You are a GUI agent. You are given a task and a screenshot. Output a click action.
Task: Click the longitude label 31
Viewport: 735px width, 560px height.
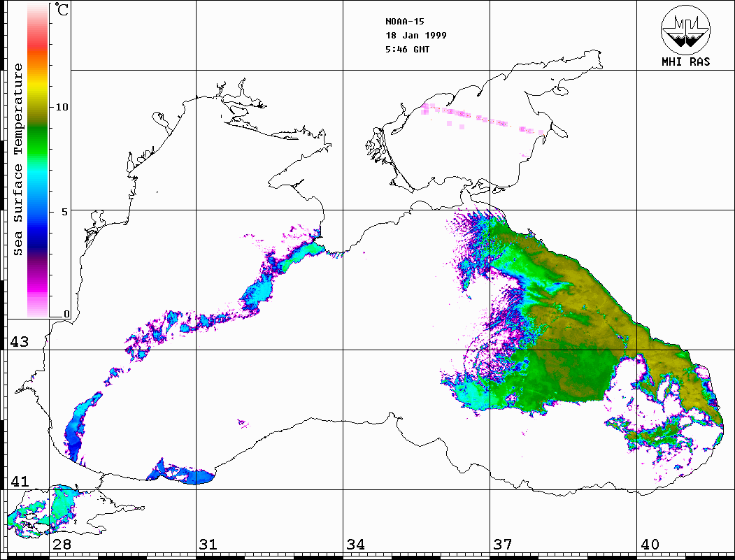pyautogui.click(x=208, y=544)
